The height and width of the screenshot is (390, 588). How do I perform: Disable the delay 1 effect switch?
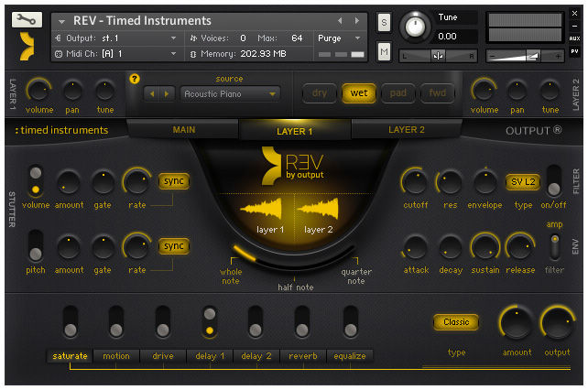[210, 321]
